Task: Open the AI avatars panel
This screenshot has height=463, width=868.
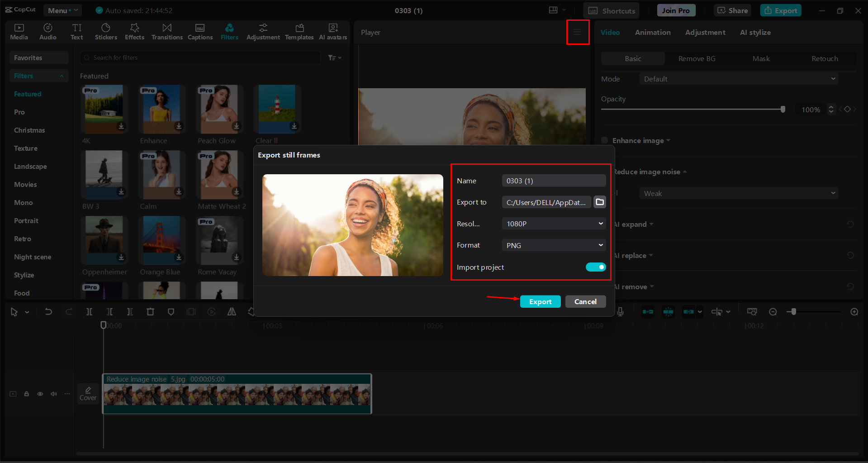Action: tap(333, 31)
